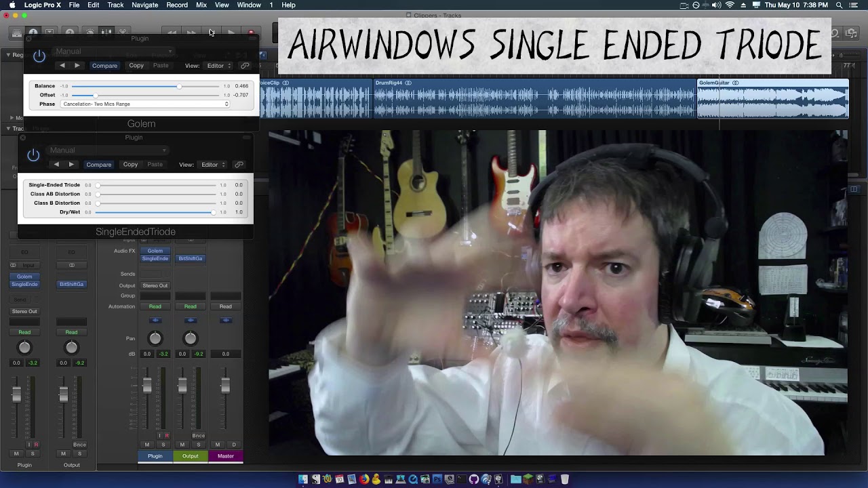868x488 pixels.
Task: Go to next preset in Golem plugin
Action: 77,66
